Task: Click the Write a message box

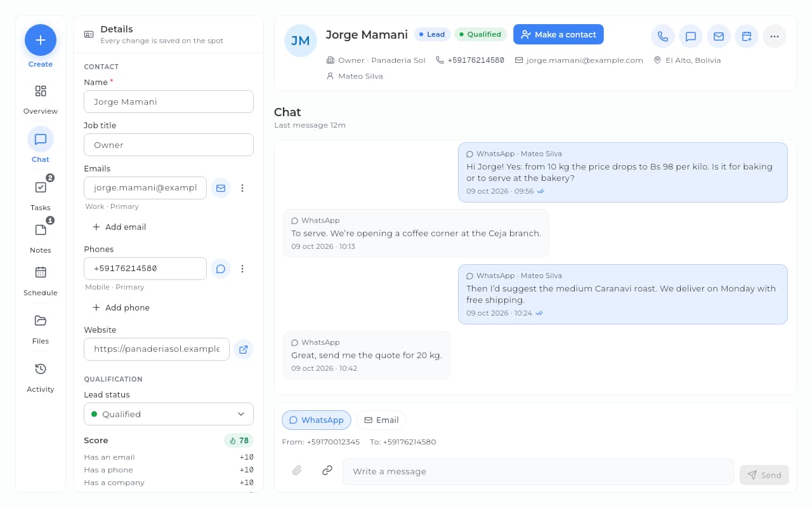Action: pos(539,472)
